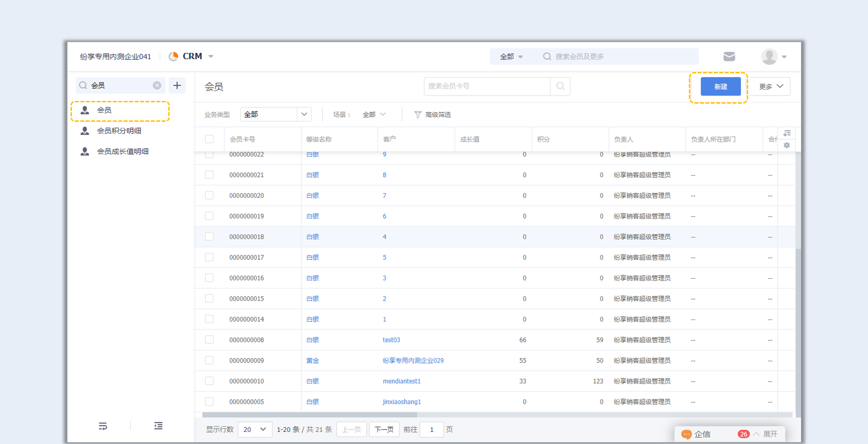Image resolution: width=868 pixels, height=444 pixels.
Task: Click the 企信 chat bubble icon
Action: 686,434
